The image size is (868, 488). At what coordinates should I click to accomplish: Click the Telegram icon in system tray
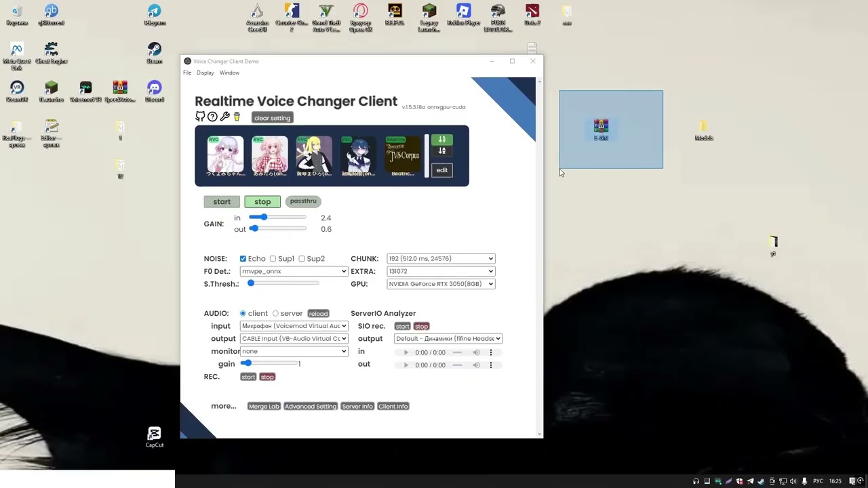coord(750,481)
